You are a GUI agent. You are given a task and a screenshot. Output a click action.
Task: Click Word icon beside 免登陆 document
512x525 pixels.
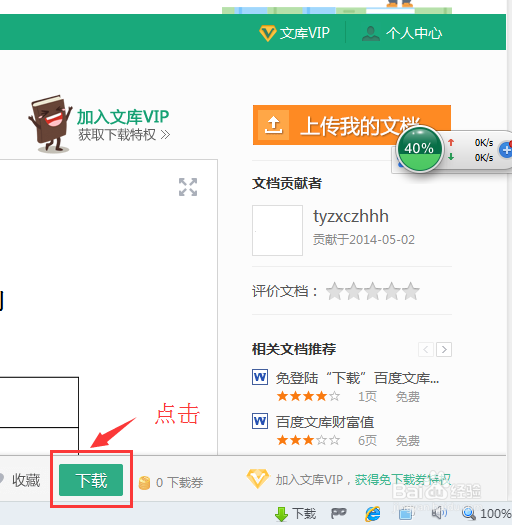point(260,377)
